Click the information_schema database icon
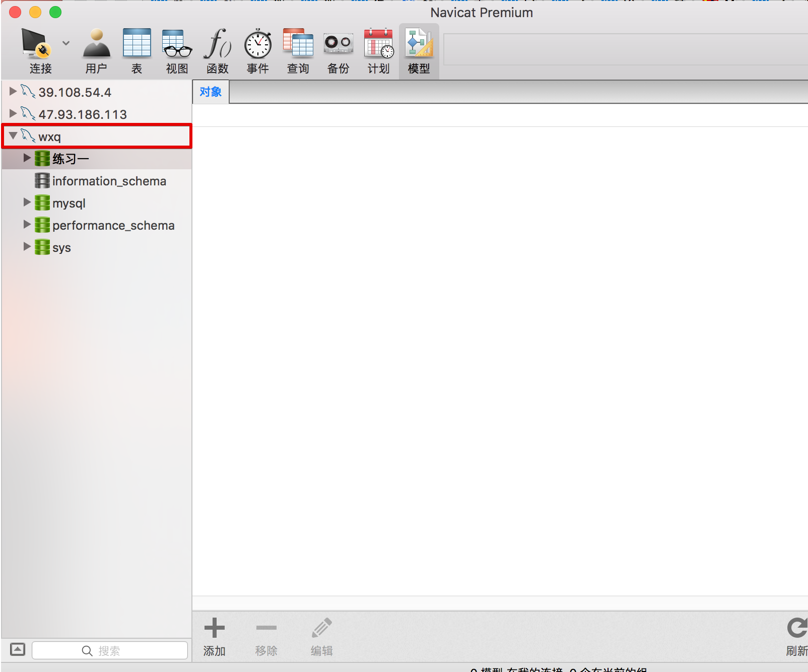The width and height of the screenshot is (808, 672). pyautogui.click(x=42, y=180)
